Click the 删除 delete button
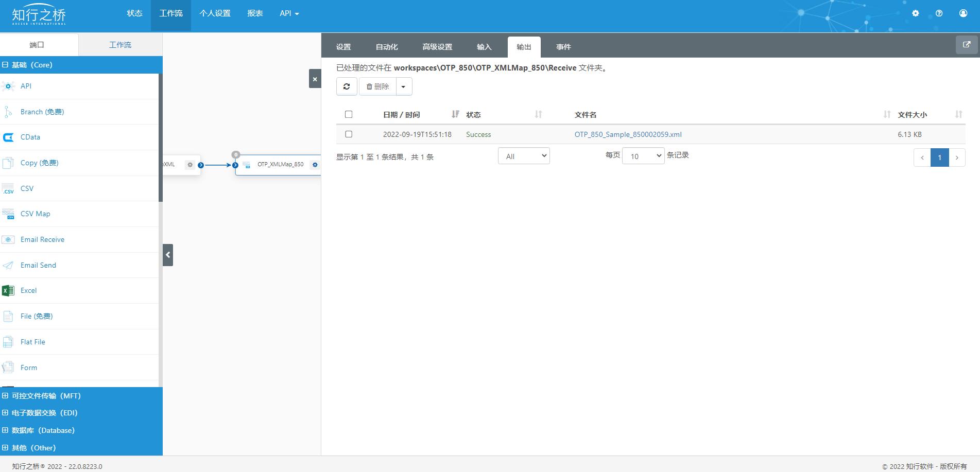980x472 pixels. 377,86
